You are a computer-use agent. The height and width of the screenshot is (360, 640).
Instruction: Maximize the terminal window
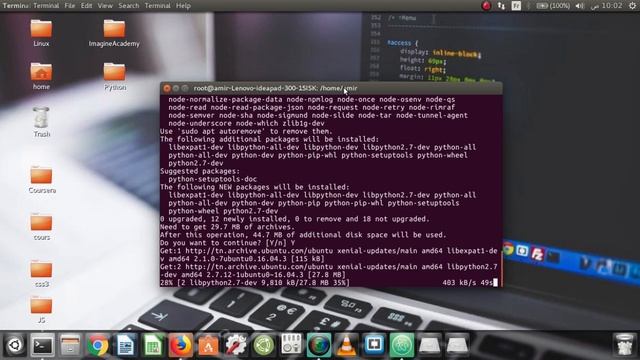click(x=185, y=88)
